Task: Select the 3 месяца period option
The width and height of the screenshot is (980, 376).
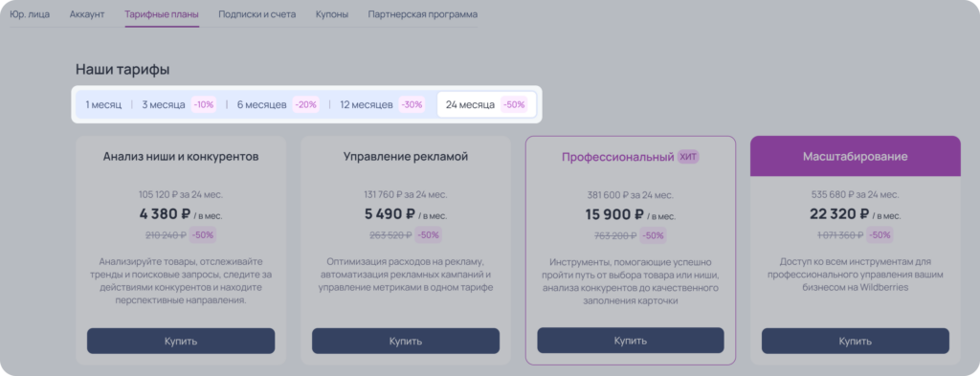Action: pyautogui.click(x=178, y=105)
